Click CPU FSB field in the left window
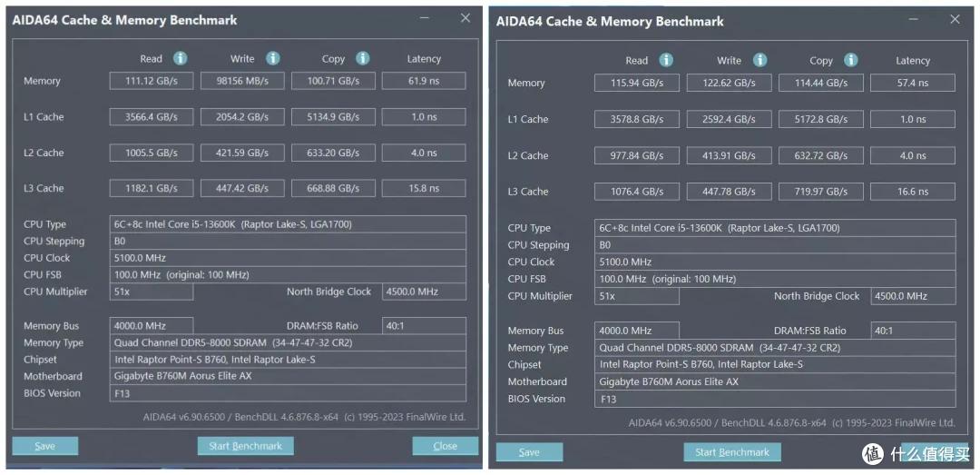This screenshot has width=980, height=475. (x=288, y=274)
